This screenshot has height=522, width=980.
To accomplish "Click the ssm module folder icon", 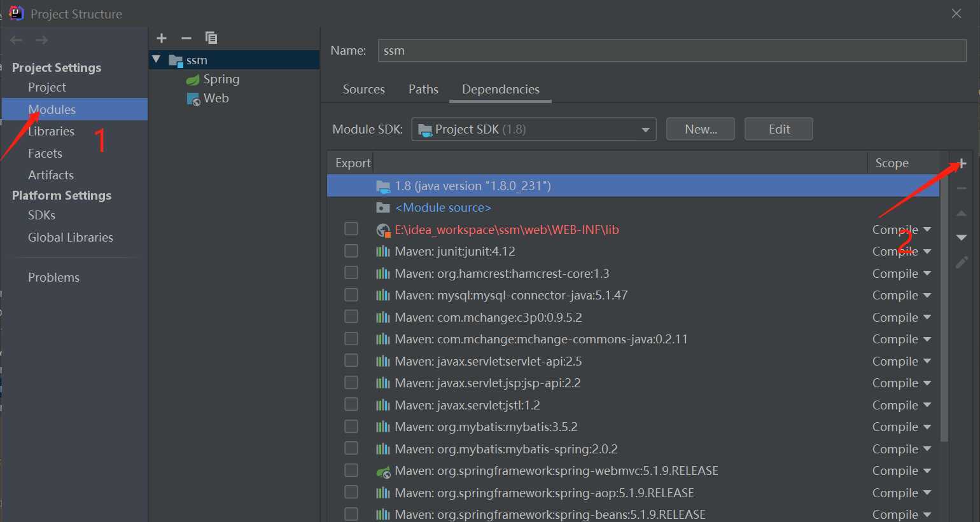I will [x=176, y=60].
